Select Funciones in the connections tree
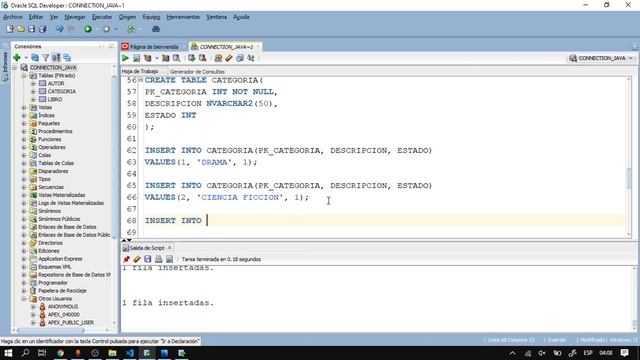This screenshot has height=360, width=640. click(x=49, y=139)
